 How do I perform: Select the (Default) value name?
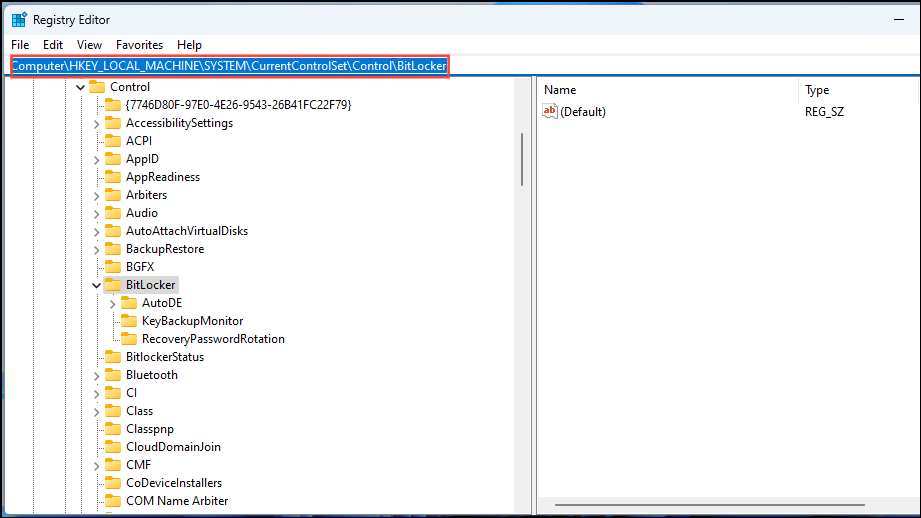pos(583,112)
